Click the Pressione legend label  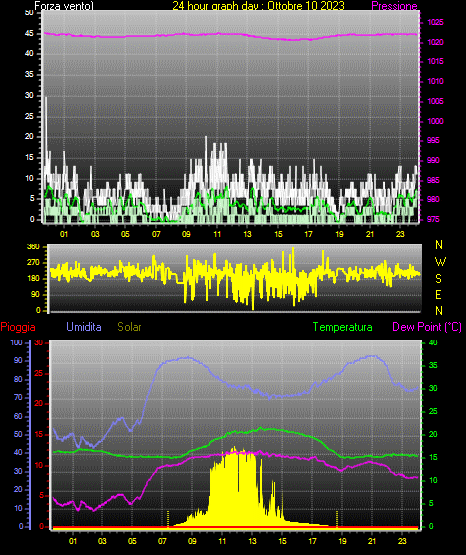tap(394, 6)
